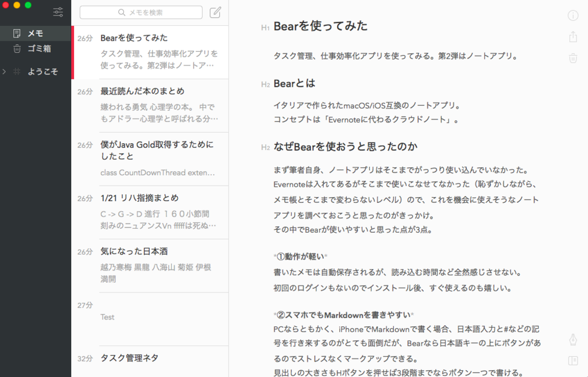Click the line 'イタリアで作られたmacOS/iOS互換のノートアプリ。'
Screen dimensions: 588x377
pos(367,106)
